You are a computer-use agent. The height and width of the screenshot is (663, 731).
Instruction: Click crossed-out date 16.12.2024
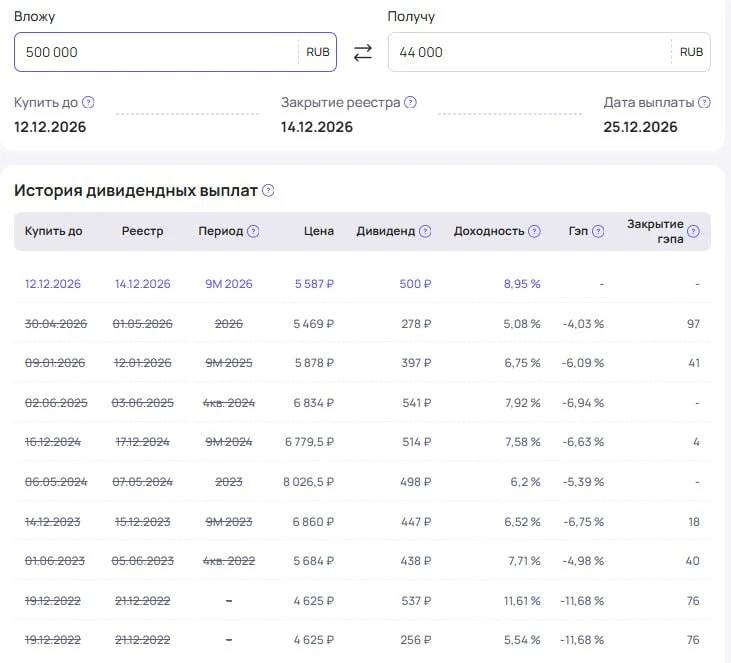click(x=53, y=442)
